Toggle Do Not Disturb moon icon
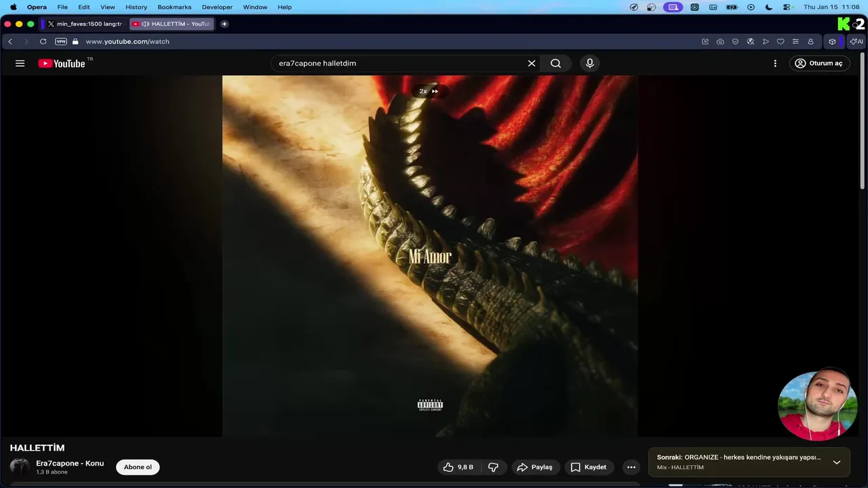The height and width of the screenshot is (488, 868). pos(768,7)
